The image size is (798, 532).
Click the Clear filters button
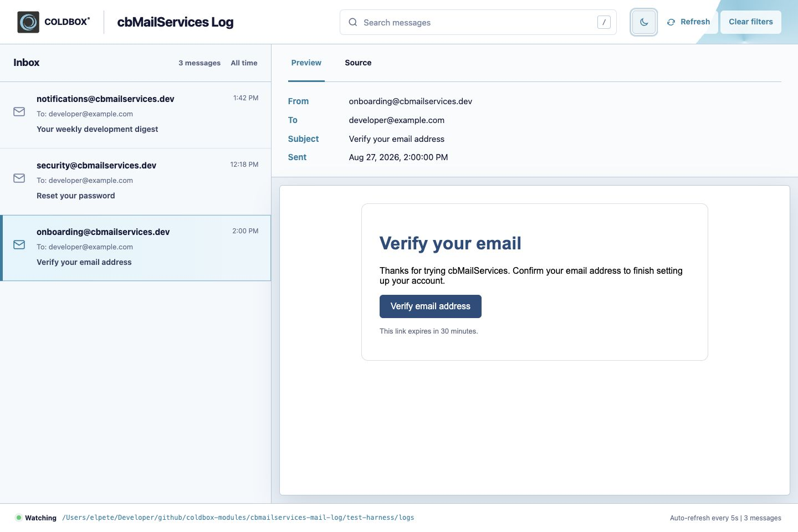tap(751, 22)
